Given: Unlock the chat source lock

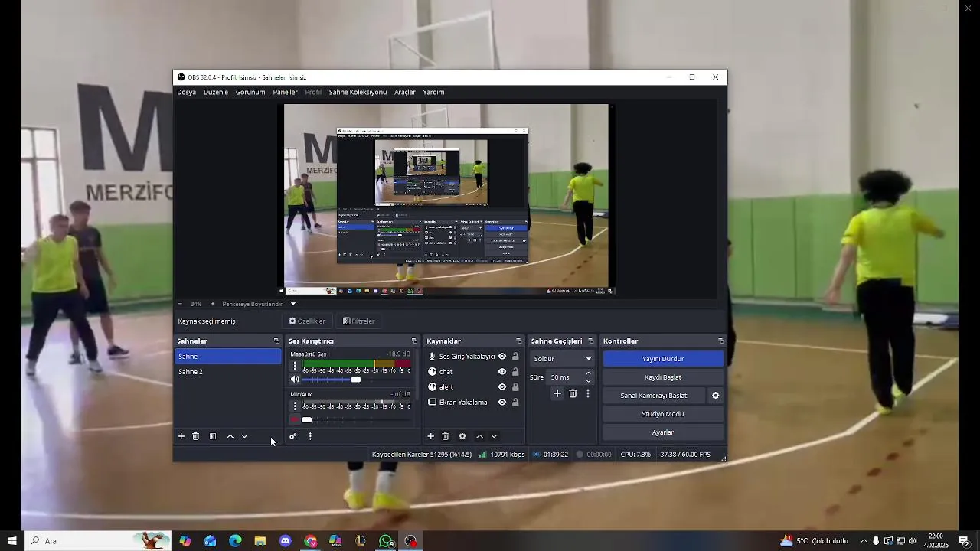Looking at the screenshot, I should 515,372.
